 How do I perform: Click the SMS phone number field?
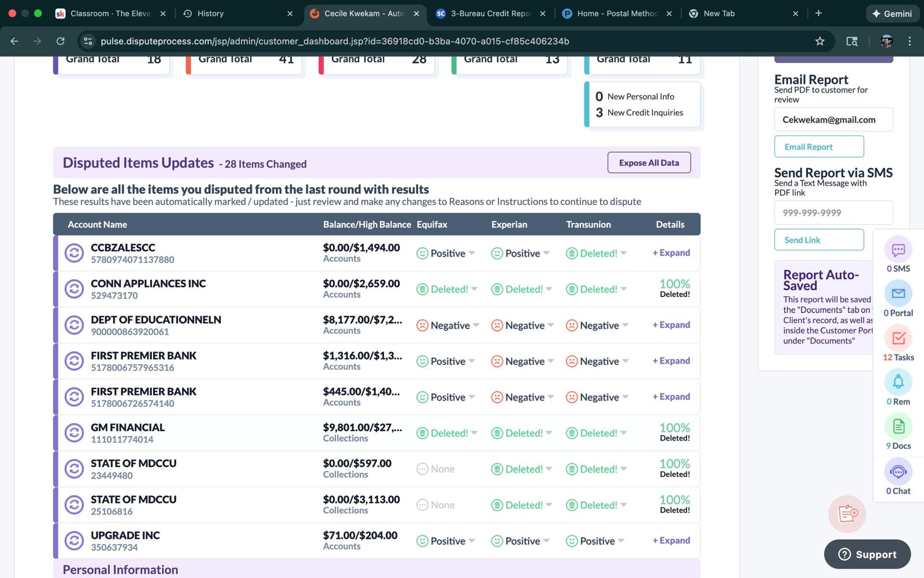(833, 213)
